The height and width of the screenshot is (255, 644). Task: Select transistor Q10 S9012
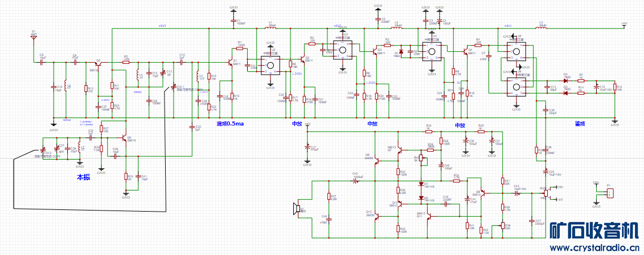pyautogui.click(x=400, y=204)
